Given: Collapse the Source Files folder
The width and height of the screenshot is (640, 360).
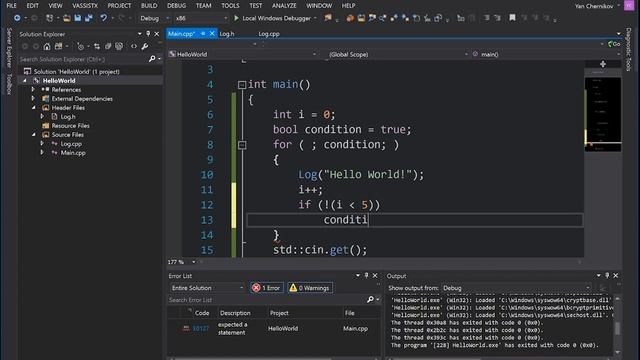Looking at the screenshot, I should (x=33, y=134).
